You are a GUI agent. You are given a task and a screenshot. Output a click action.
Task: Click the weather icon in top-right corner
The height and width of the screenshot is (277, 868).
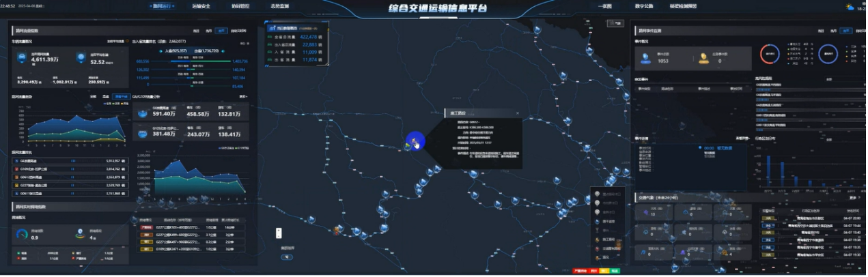coord(850,7)
